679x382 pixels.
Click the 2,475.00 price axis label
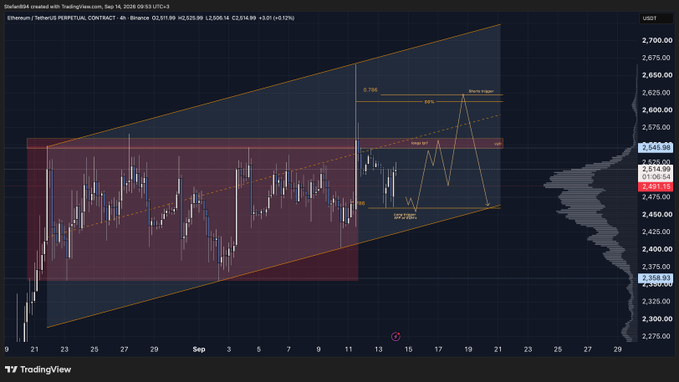tap(657, 197)
